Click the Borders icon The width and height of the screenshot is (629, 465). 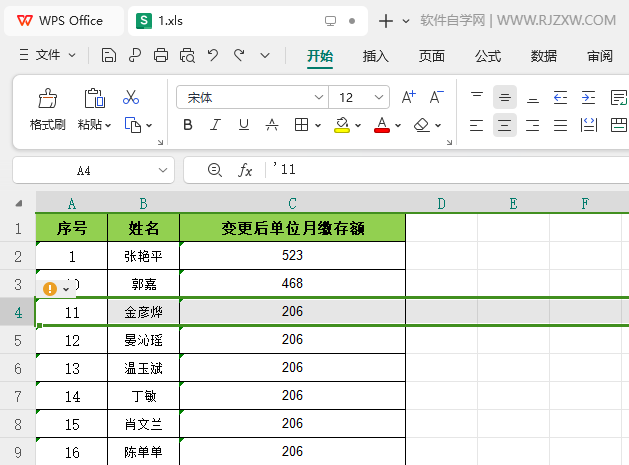coord(301,125)
